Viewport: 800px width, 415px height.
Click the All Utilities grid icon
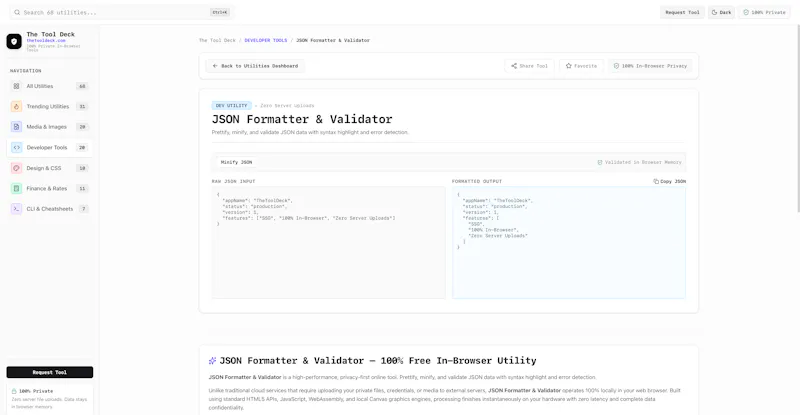[x=16, y=86]
